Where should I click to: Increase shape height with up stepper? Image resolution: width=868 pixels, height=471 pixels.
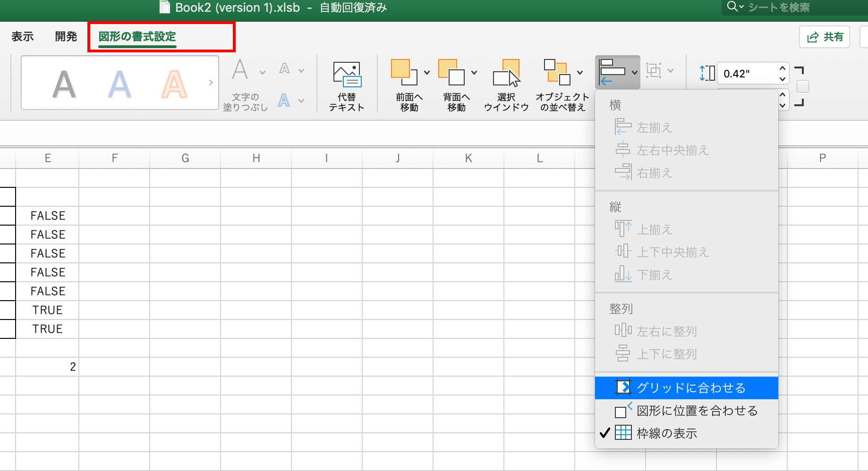tap(783, 68)
